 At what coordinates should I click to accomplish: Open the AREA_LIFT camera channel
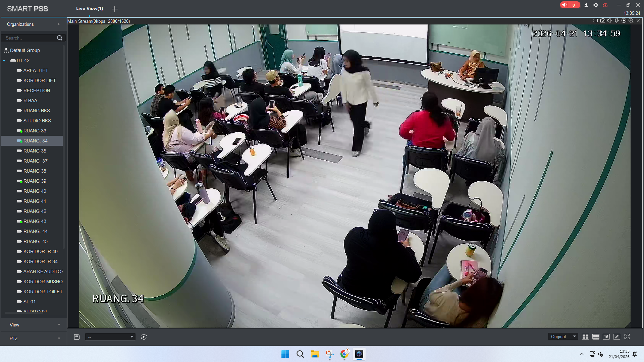tap(33, 70)
